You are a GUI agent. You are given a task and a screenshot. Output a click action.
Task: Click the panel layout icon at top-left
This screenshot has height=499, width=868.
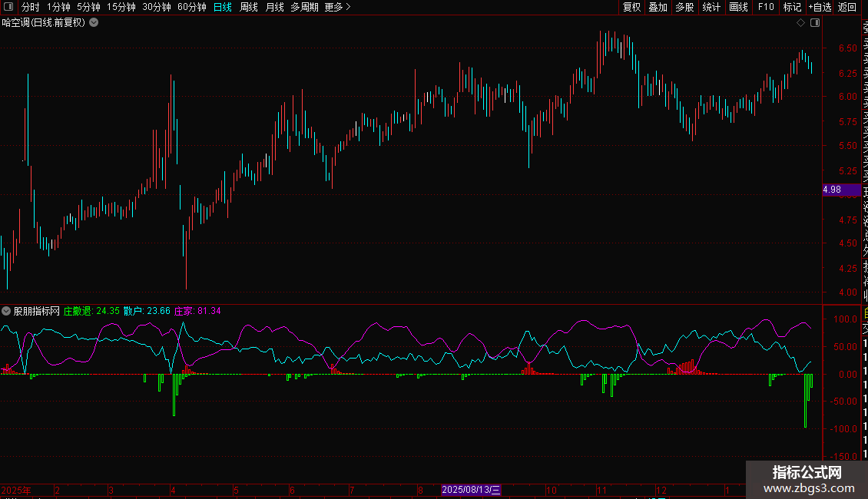coord(8,7)
